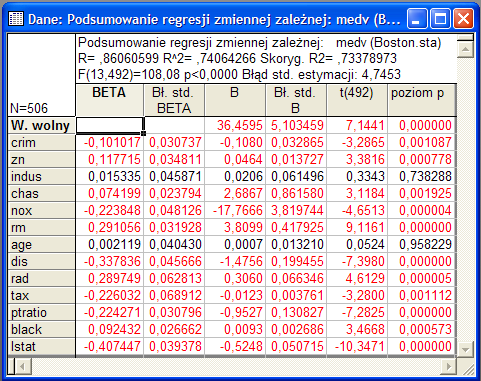Click black p-level 0,000573
The width and height of the screenshot is (481, 381).
[x=422, y=330]
